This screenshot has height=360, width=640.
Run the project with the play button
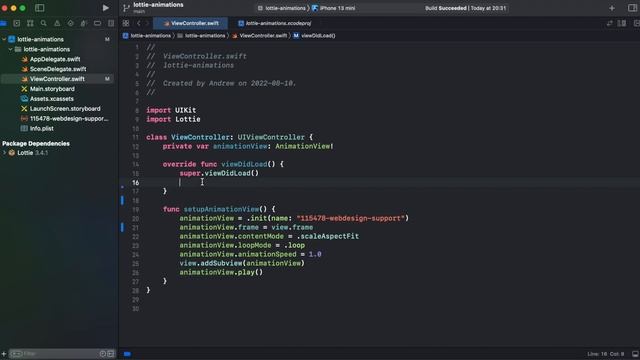tap(105, 8)
